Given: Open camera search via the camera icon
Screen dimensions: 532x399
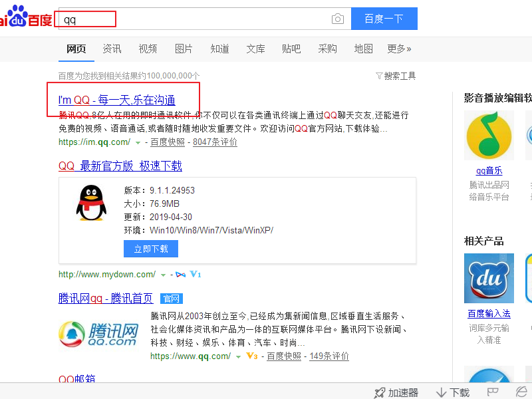Looking at the screenshot, I should (x=337, y=19).
